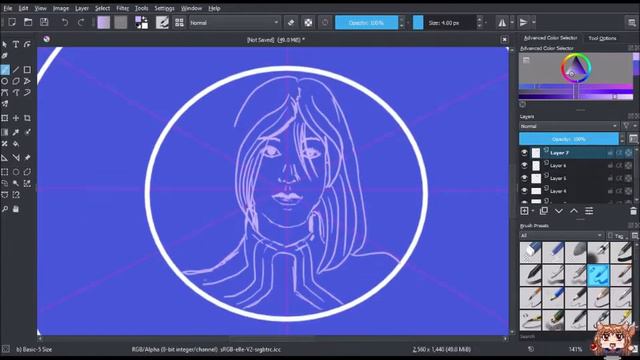This screenshot has height=360, width=640.
Task: Select the Zoom tool magnifier
Action: 4,209
